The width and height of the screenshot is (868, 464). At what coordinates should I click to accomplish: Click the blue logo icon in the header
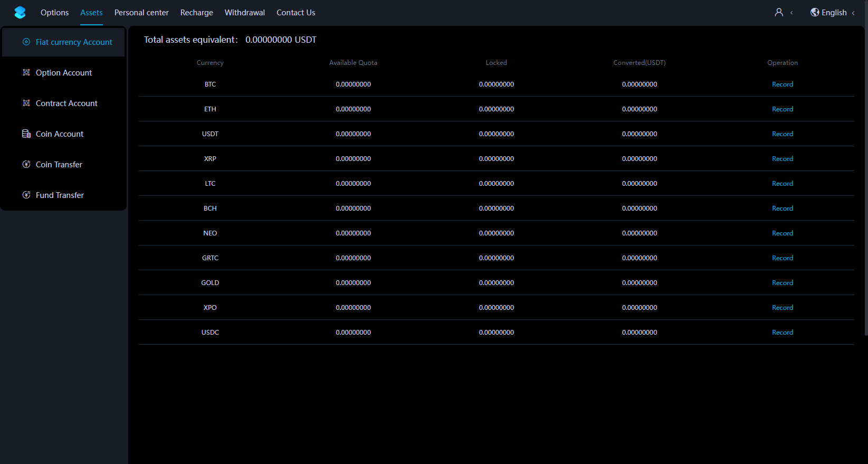(20, 13)
